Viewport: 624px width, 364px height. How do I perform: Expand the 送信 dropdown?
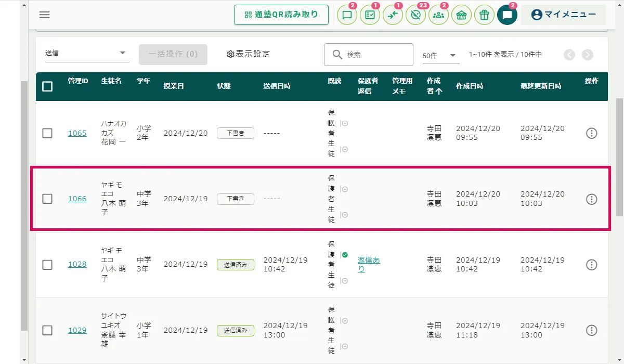click(86, 54)
